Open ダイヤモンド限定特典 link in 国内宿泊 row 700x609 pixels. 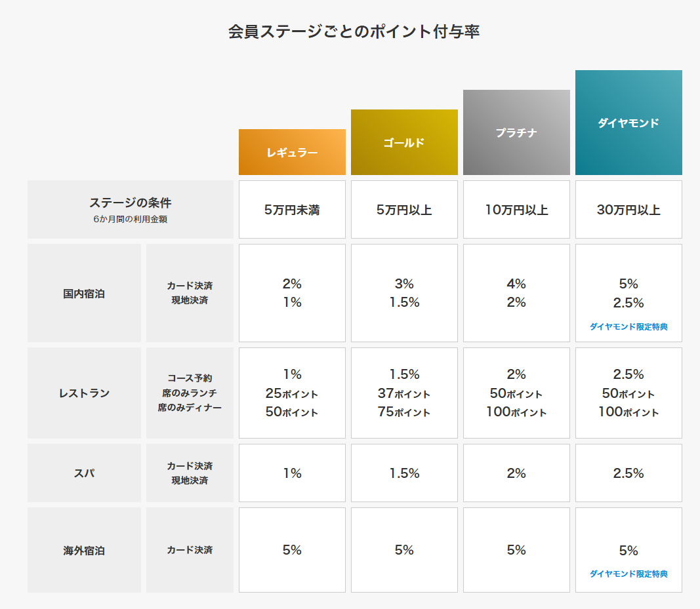pos(628,326)
